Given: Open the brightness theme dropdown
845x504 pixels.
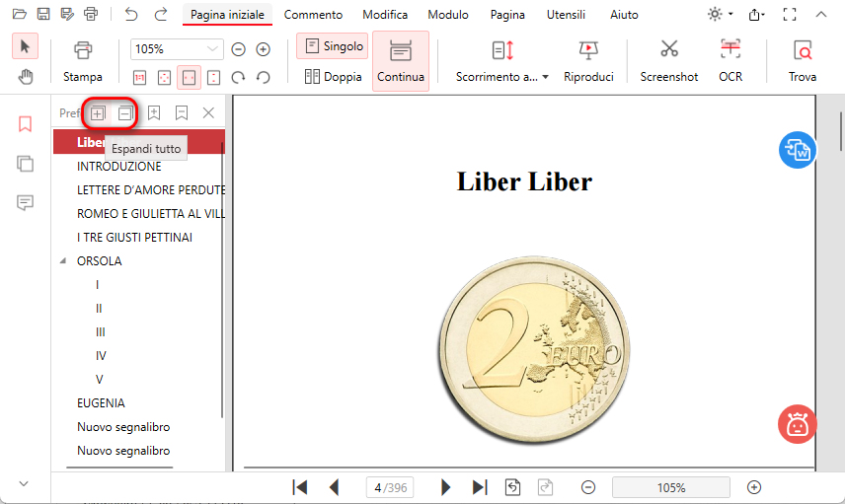Looking at the screenshot, I should [720, 14].
